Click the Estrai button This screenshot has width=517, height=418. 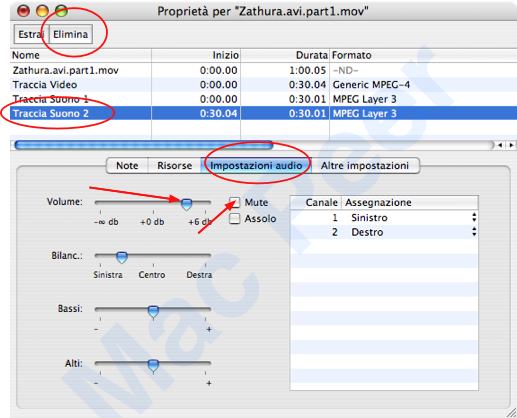coord(31,34)
